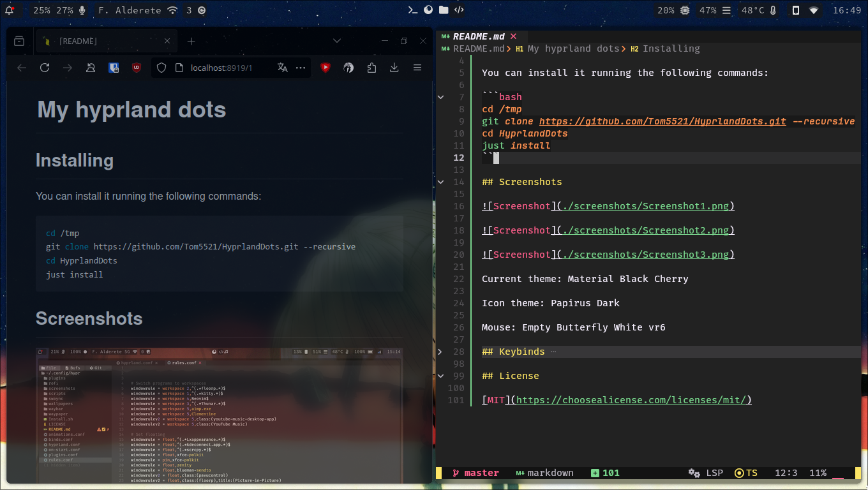Click the toolbar icon left of Bitwarden
The width and height of the screenshot is (868, 490).
coord(91,68)
